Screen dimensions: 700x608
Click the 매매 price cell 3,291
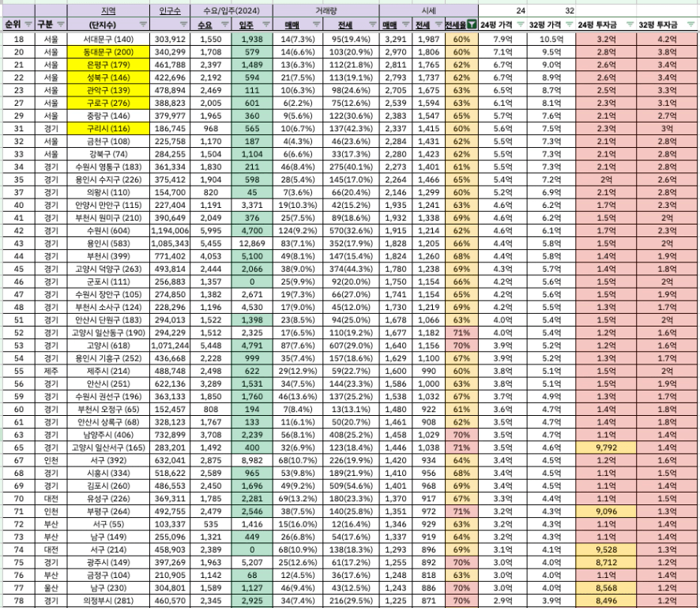point(396,40)
